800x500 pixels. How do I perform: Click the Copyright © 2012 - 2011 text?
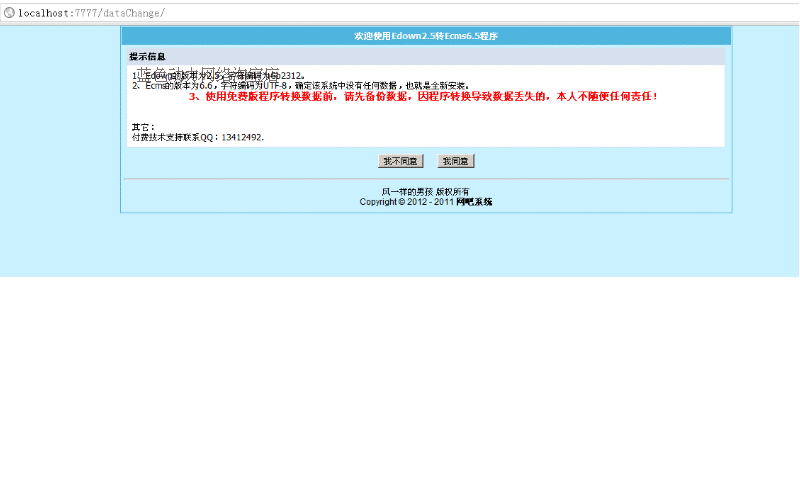click(x=407, y=202)
